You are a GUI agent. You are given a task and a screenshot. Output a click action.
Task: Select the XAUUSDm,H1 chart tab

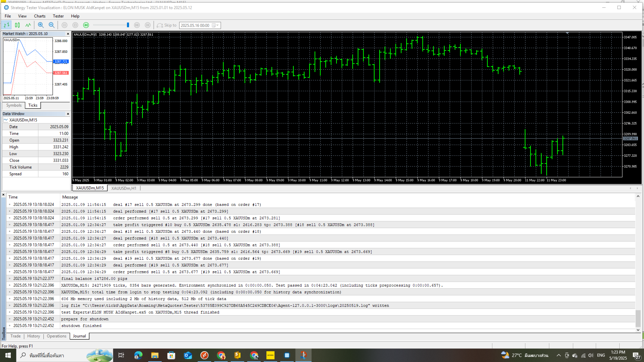coord(124,188)
